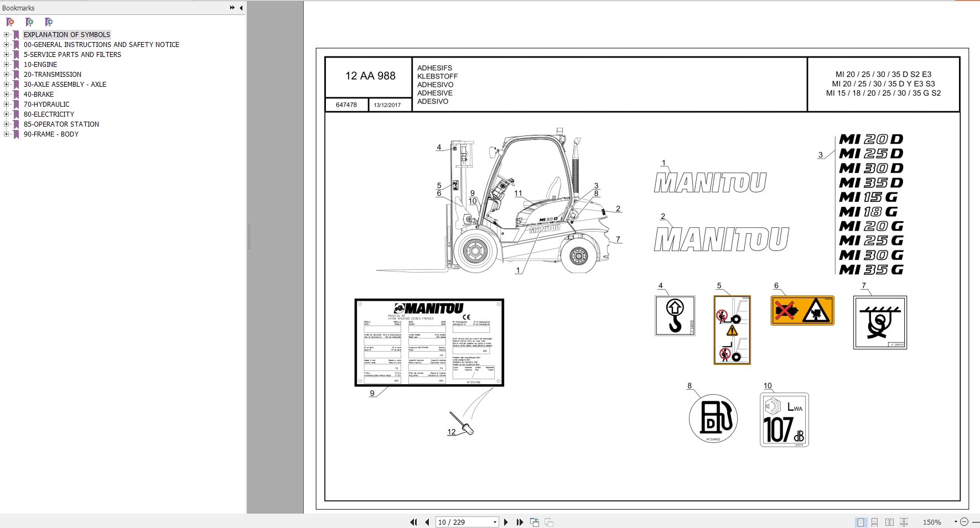Screen dimensions: 980x528
Task: Open the 00-GENERAL INSTRUCTIONS AND SAFETY NOTICE bookmark
Action: click(x=101, y=44)
